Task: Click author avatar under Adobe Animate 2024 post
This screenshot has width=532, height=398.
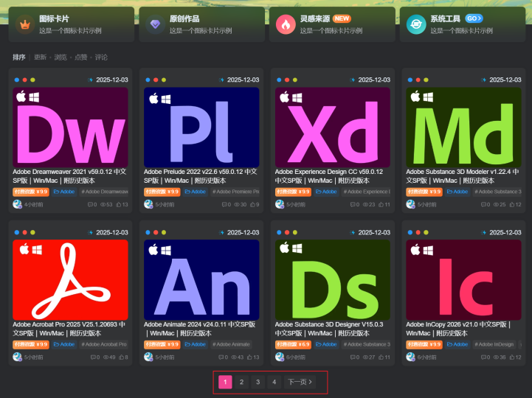Action: pyautogui.click(x=148, y=357)
